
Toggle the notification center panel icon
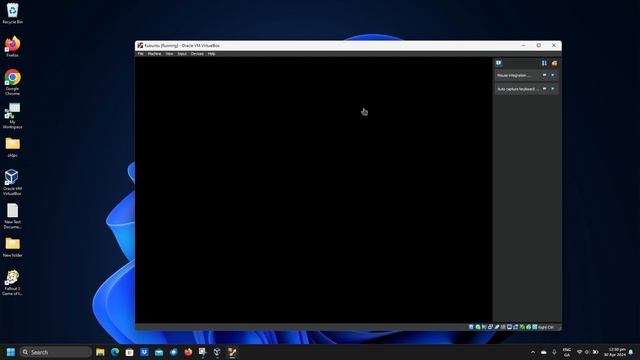[499, 63]
